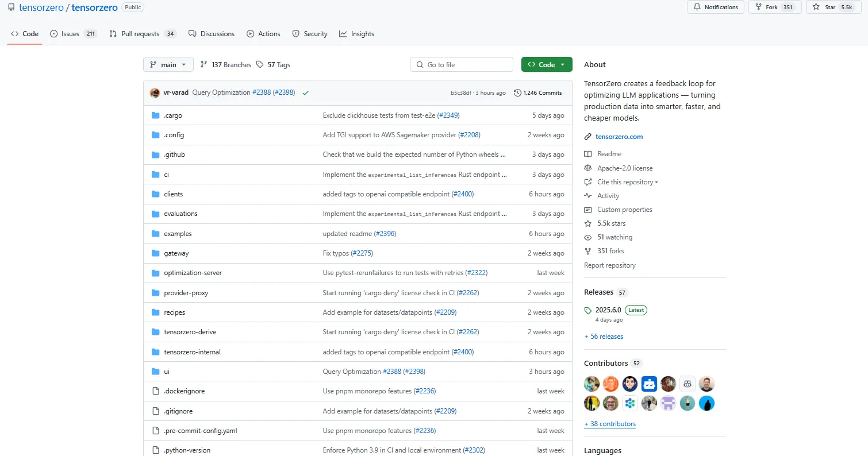Open the main branch dropdown

(x=168, y=65)
